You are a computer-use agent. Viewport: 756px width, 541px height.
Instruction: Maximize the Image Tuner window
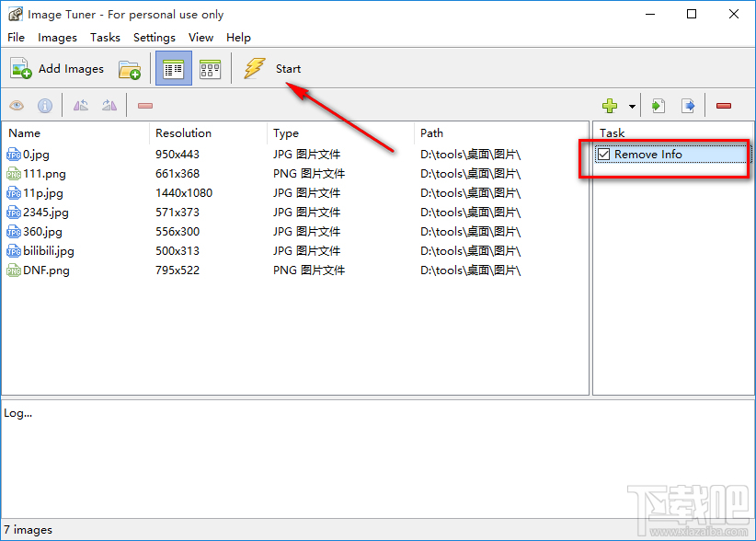point(692,15)
